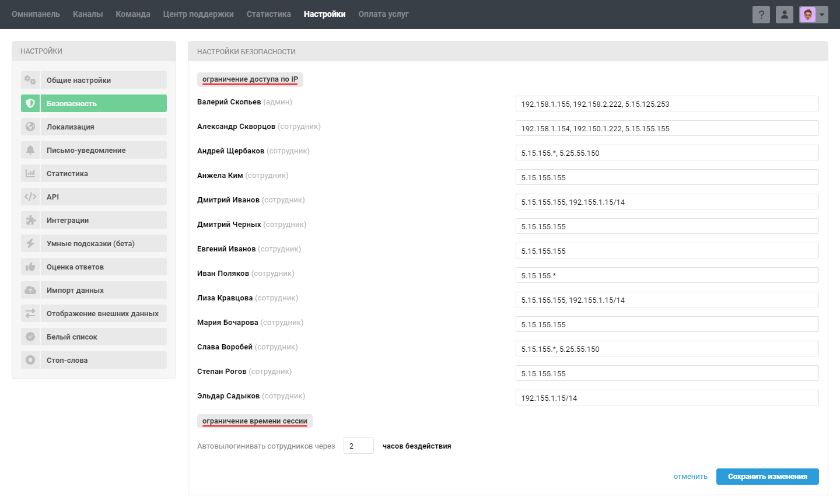This screenshot has width=840, height=504.
Task: Focus IP field for Валерий Скопьев
Action: (x=667, y=104)
